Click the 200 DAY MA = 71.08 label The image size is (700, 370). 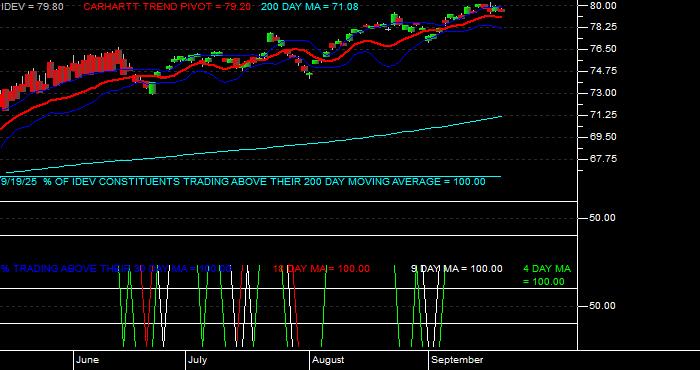point(310,7)
